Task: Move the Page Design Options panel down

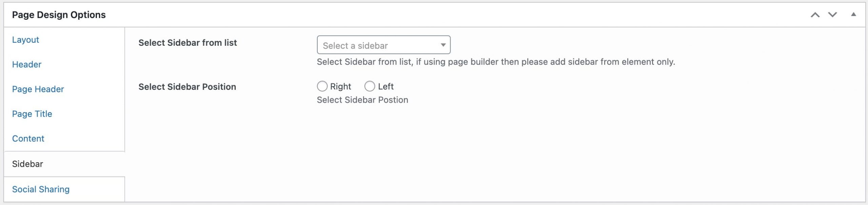Action: click(x=833, y=15)
